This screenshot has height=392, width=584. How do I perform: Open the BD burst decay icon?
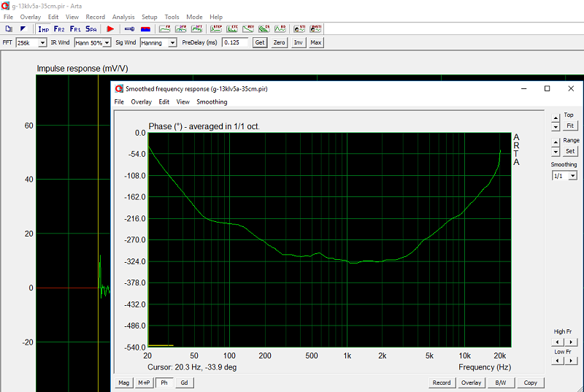coord(280,28)
